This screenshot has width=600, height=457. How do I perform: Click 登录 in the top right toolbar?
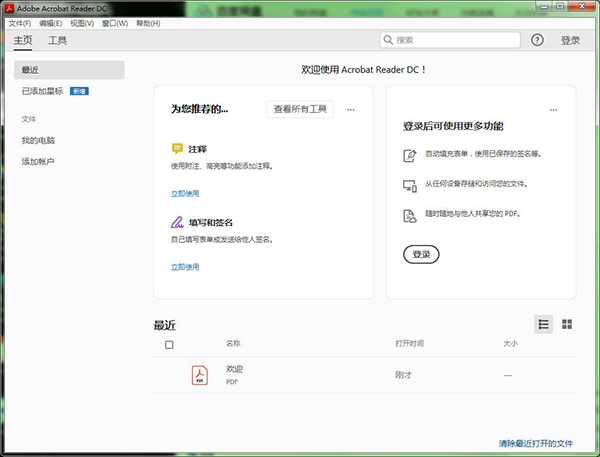tap(570, 40)
